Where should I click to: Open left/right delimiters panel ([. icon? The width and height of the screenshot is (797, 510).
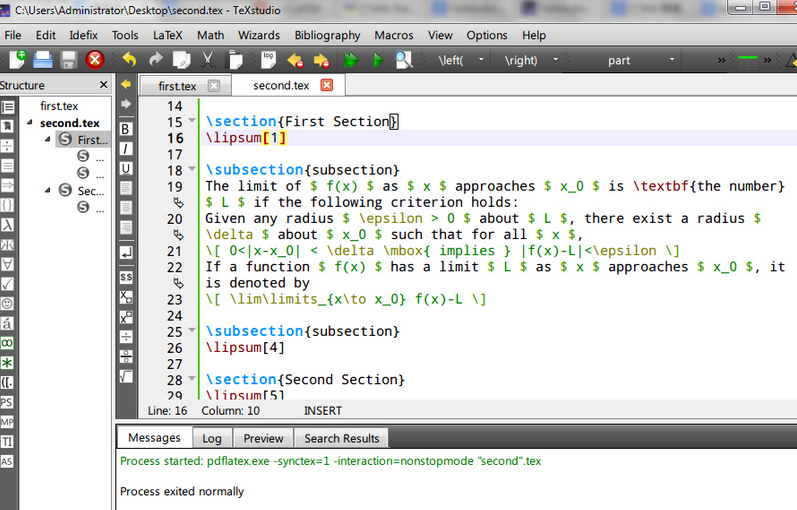coord(7,382)
